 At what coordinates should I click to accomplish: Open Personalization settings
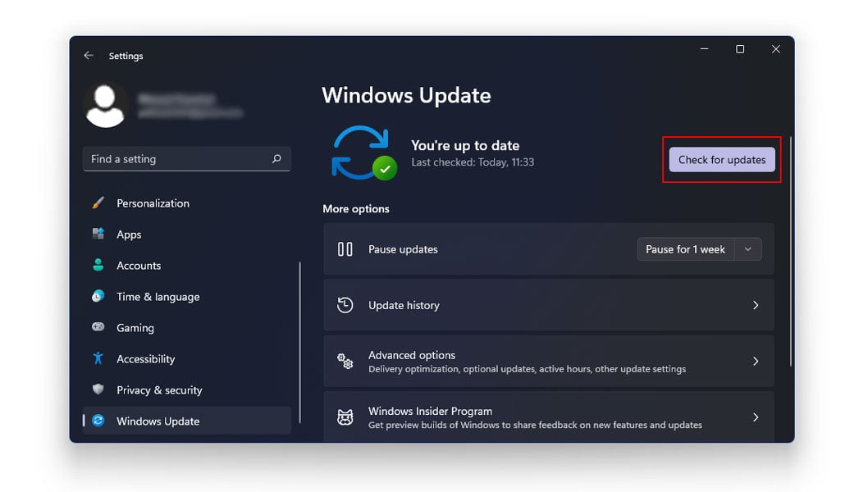tap(186, 203)
